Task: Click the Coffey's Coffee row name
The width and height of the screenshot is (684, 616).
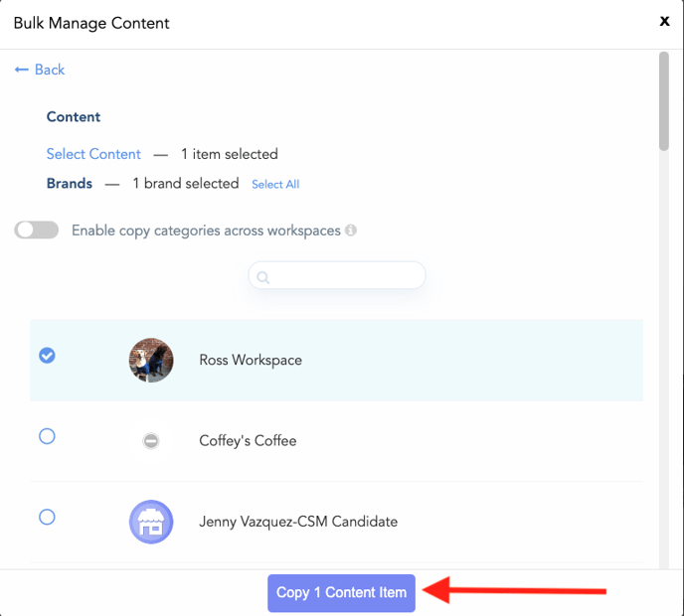Action: [x=248, y=441]
